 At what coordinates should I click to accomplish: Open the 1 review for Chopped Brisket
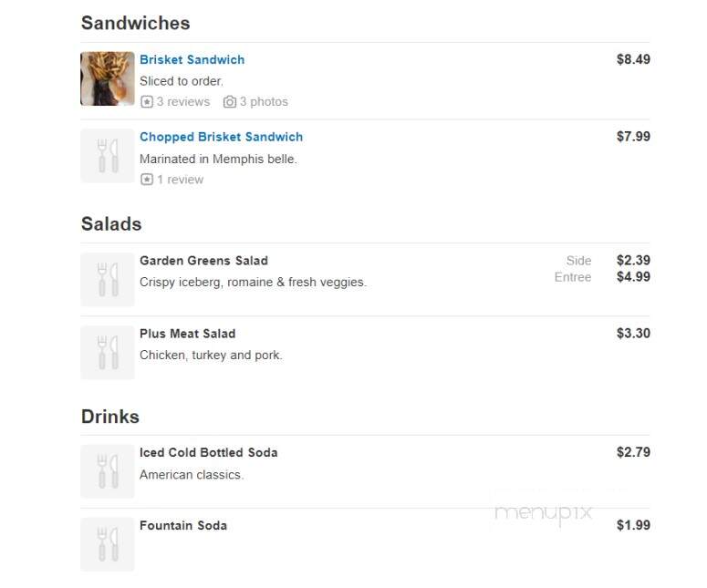(180, 180)
